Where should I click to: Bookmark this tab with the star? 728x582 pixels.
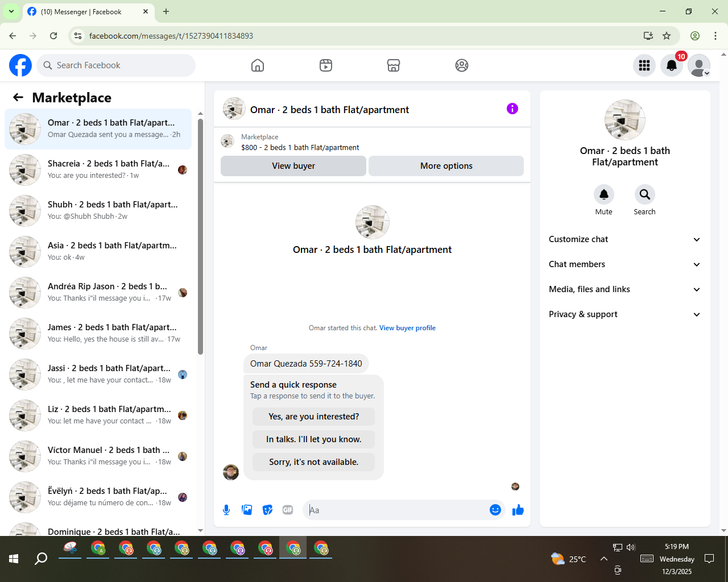[667, 36]
